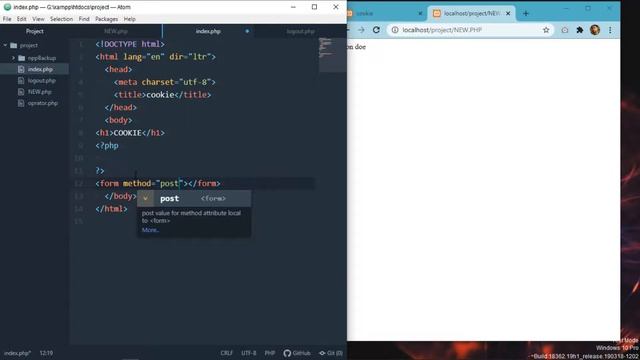This screenshot has height=360, width=640.
Task: Click Chrome address bar with localhost URL
Action: click(470, 30)
